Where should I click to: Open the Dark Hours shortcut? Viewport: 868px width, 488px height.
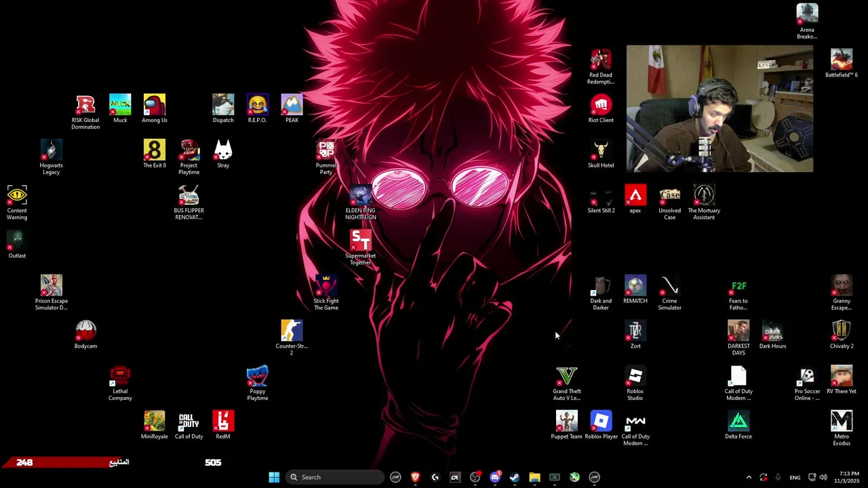[x=773, y=335]
